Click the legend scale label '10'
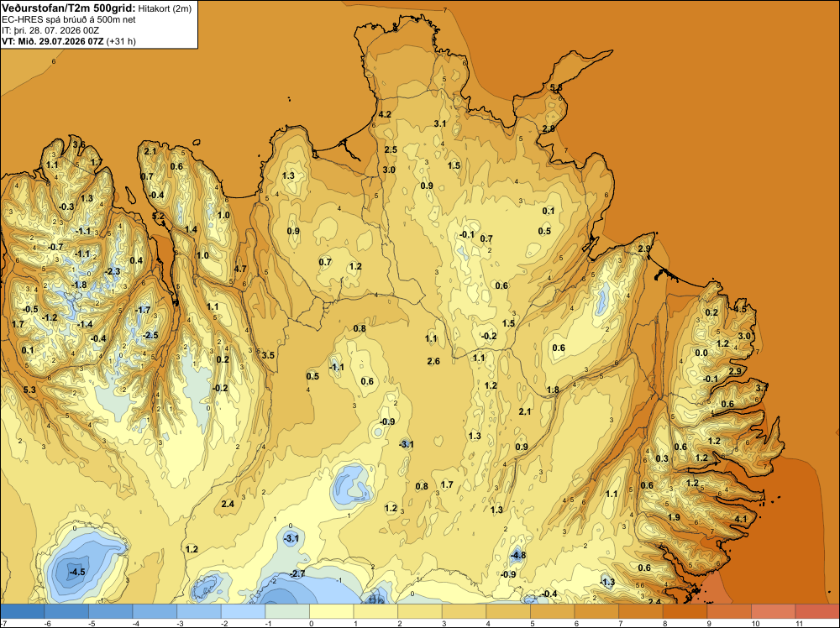This screenshot has height=628, width=840. point(755,624)
